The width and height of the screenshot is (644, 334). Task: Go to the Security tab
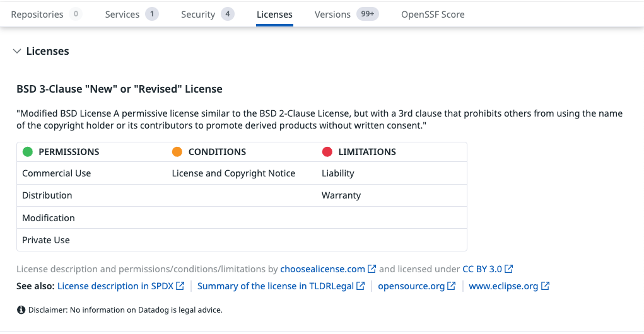coord(198,14)
